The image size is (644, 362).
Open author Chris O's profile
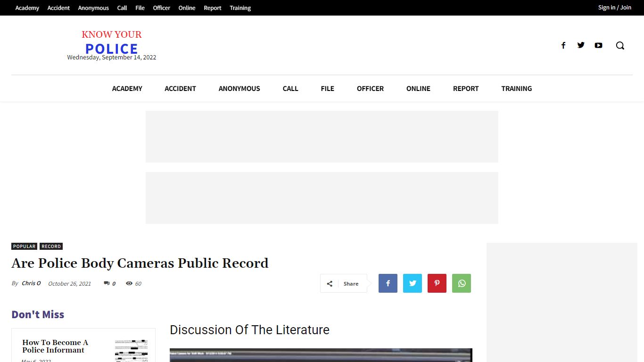(x=31, y=283)
